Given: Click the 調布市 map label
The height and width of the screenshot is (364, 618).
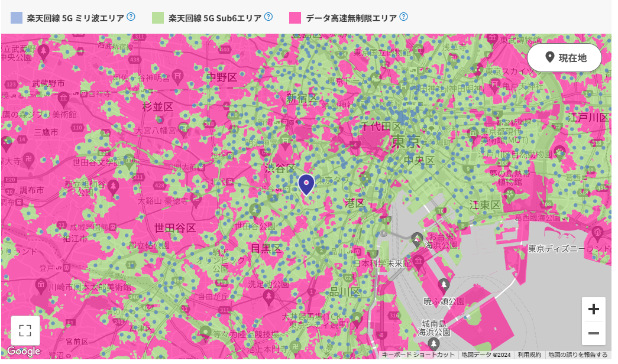Looking at the screenshot, I should point(32,190).
